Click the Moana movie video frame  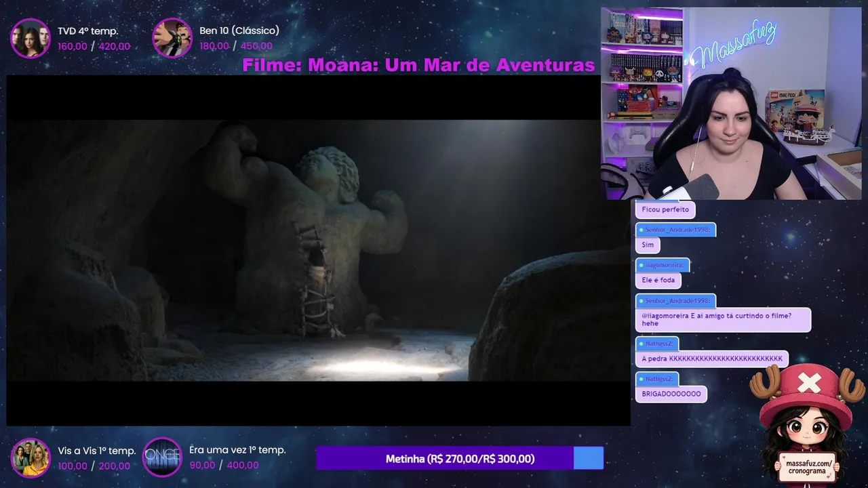click(318, 250)
